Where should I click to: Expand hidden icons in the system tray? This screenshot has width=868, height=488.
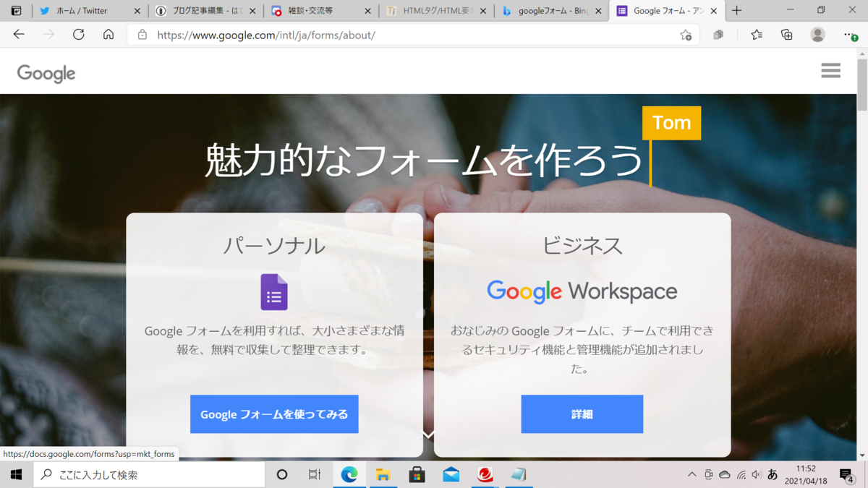pos(692,474)
